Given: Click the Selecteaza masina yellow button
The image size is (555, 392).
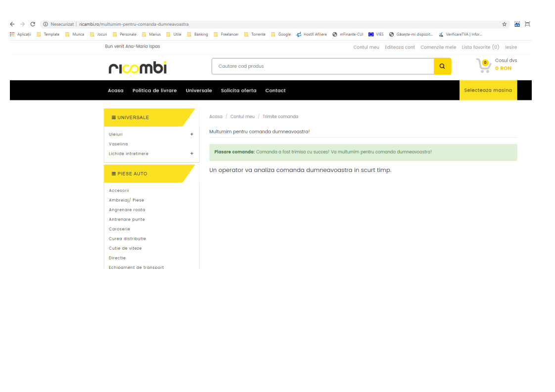Looking at the screenshot, I should click(x=488, y=90).
